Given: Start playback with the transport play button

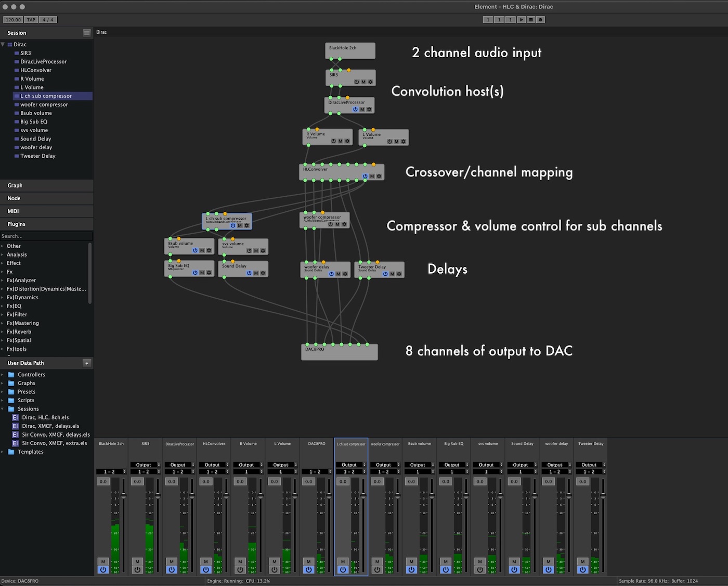Looking at the screenshot, I should pos(521,20).
